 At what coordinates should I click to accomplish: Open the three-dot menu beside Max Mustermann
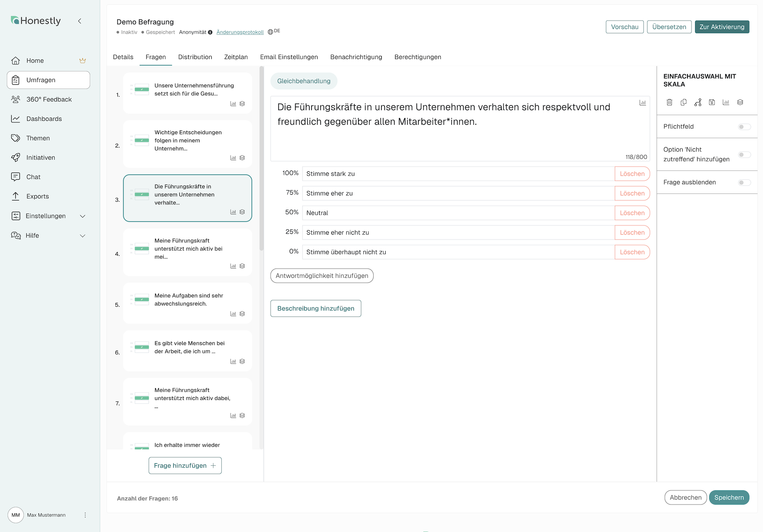tap(85, 515)
